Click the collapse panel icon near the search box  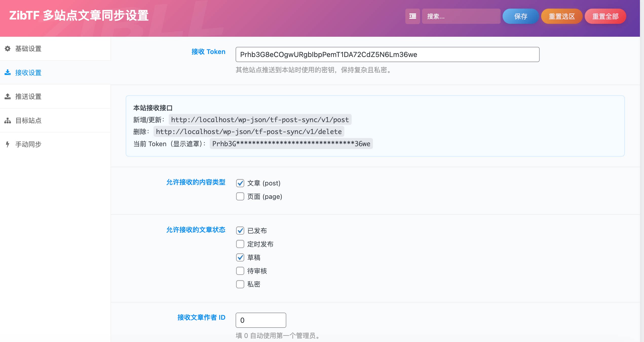tap(412, 16)
